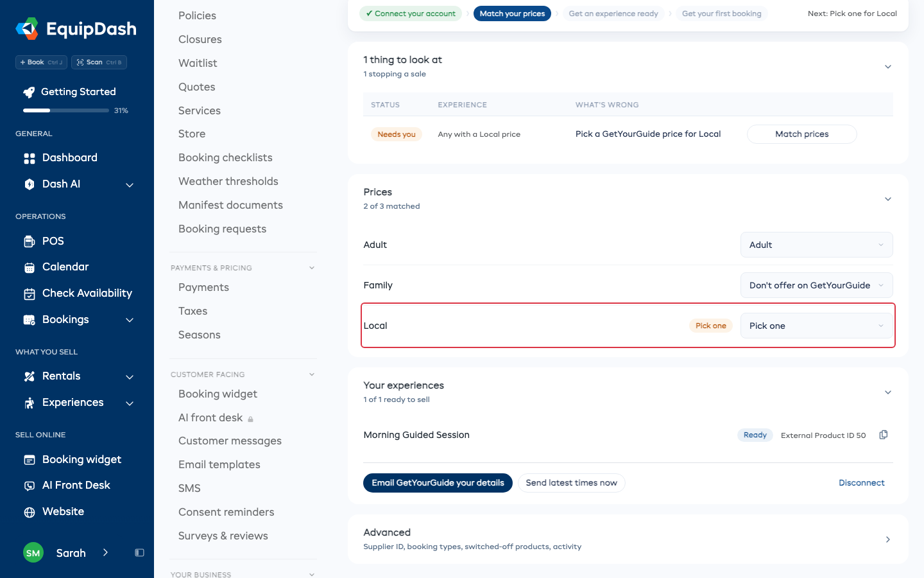The image size is (924, 578).
Task: Collapse the Customer Facing group
Action: tap(312, 374)
